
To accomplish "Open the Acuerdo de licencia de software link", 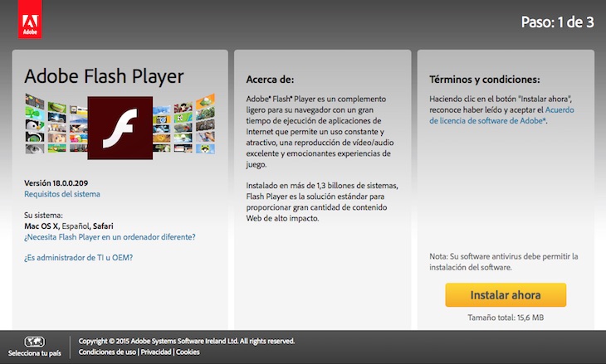I will 501,115.
